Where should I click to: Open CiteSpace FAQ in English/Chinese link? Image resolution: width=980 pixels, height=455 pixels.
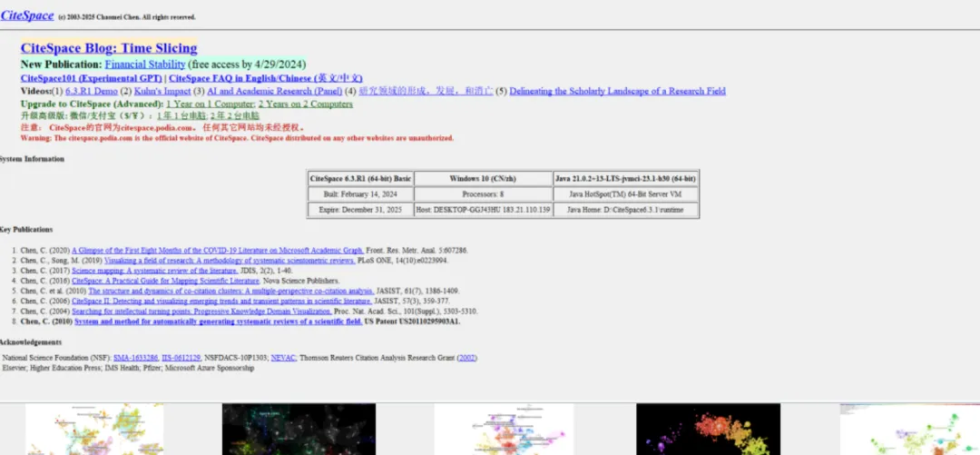tap(266, 78)
